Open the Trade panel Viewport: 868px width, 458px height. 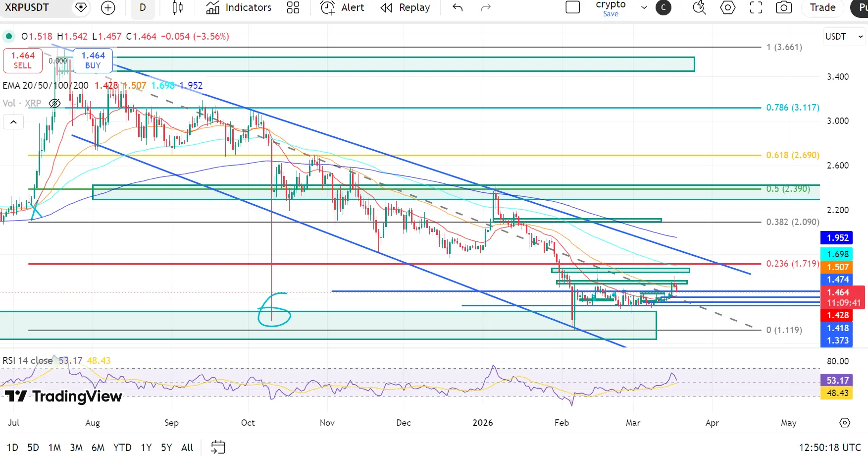point(822,7)
